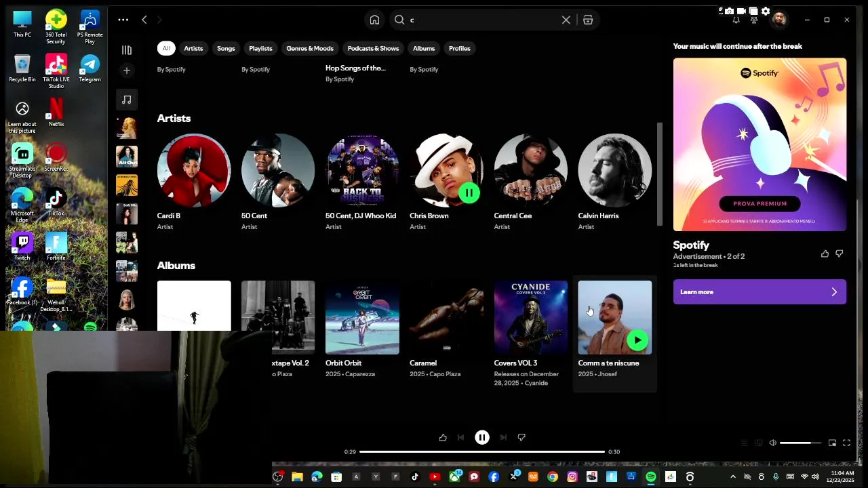Image resolution: width=868 pixels, height=488 pixels.
Task: Open the Orbit Orbit album cover
Action: 362,317
